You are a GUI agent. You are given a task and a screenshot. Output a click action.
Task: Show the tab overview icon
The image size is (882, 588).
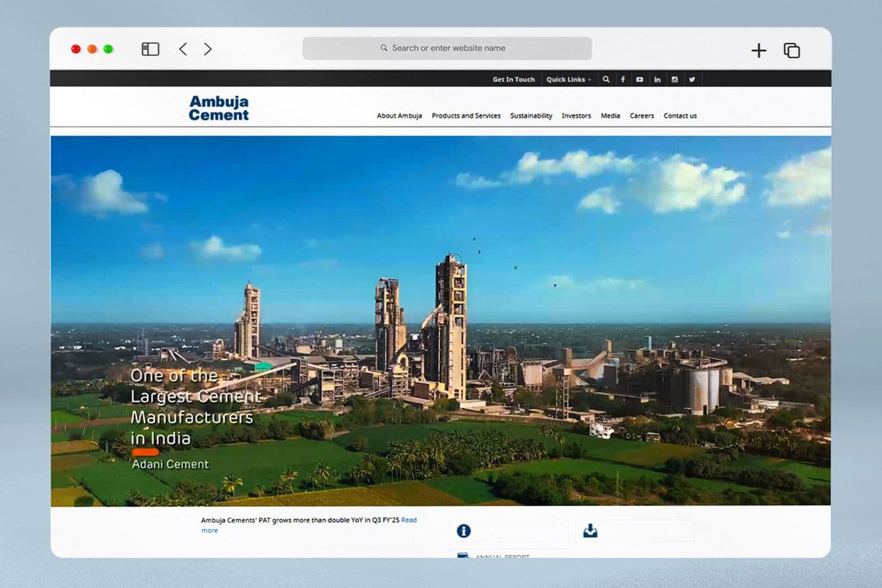pyautogui.click(x=792, y=50)
